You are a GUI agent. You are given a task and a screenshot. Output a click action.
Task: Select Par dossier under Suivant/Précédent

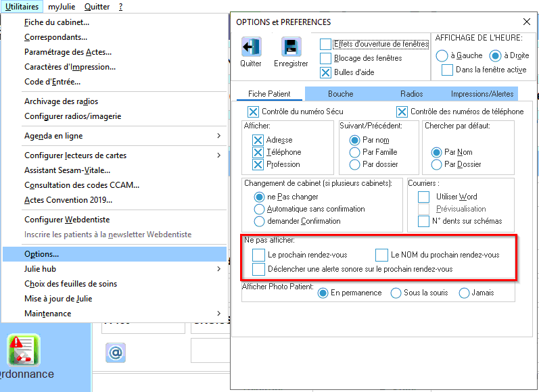pos(354,164)
